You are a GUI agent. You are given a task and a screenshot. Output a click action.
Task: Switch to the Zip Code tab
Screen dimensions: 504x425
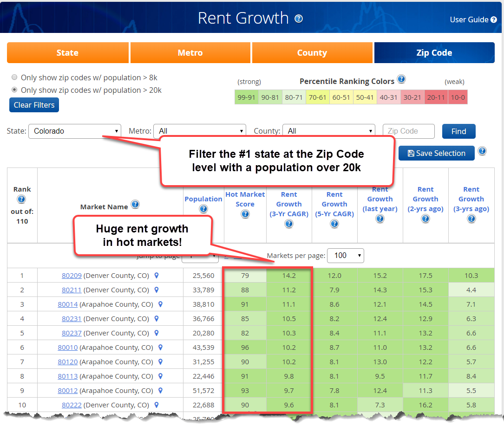(x=434, y=52)
